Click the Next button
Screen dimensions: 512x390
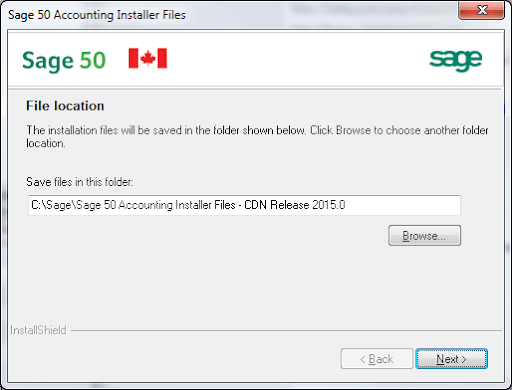451,359
